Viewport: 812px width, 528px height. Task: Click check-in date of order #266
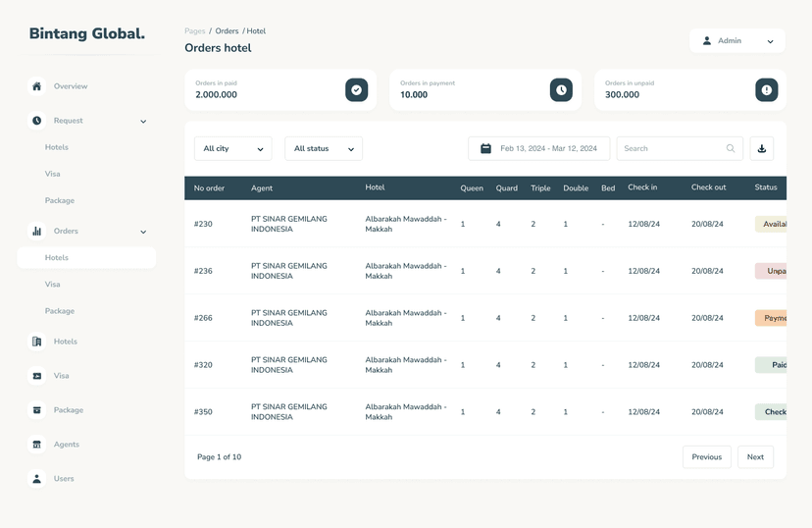[643, 318]
